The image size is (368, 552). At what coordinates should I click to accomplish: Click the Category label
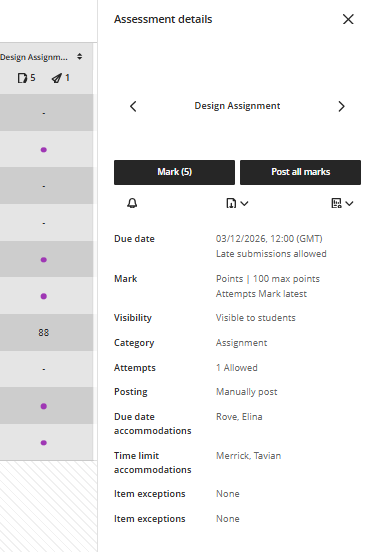tap(134, 343)
